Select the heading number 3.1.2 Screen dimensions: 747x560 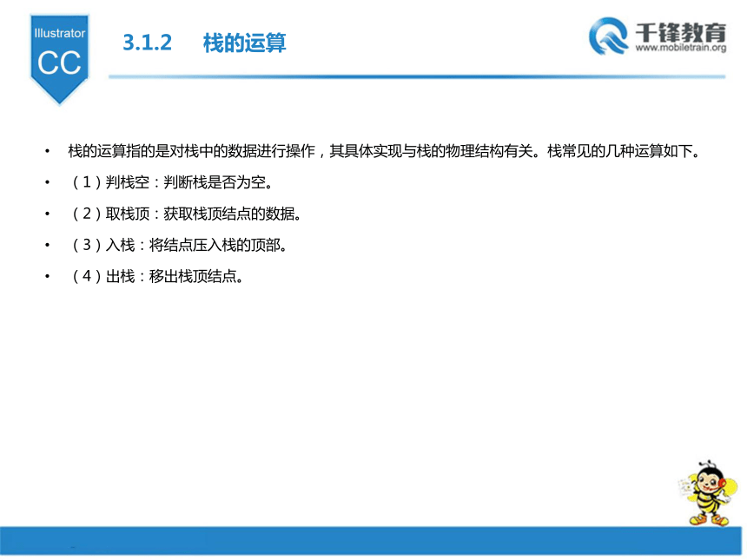click(147, 43)
